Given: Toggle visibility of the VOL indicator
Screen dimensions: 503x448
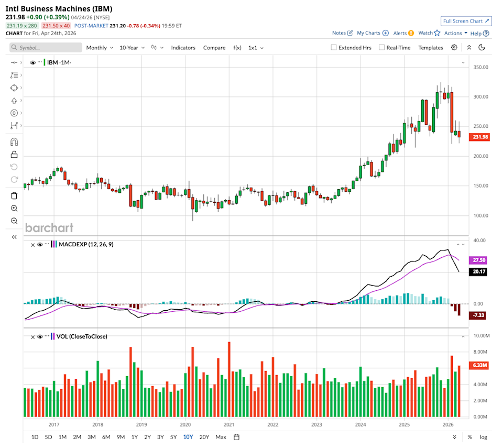Looking at the screenshot, I should click(39, 336).
